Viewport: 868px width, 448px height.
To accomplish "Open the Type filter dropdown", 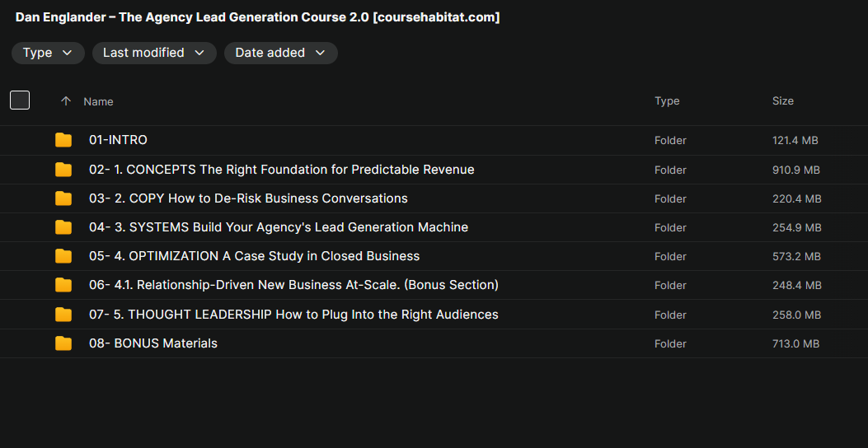I will point(48,53).
